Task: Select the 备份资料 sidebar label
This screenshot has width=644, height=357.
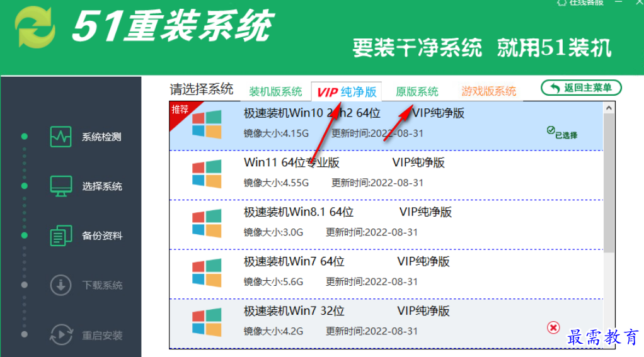Action: 102,235
